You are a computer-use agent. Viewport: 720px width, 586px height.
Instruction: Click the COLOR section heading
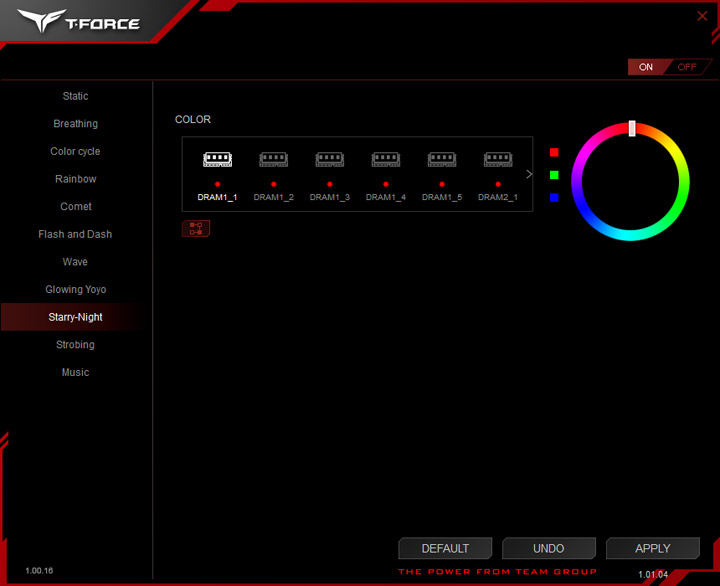click(193, 119)
